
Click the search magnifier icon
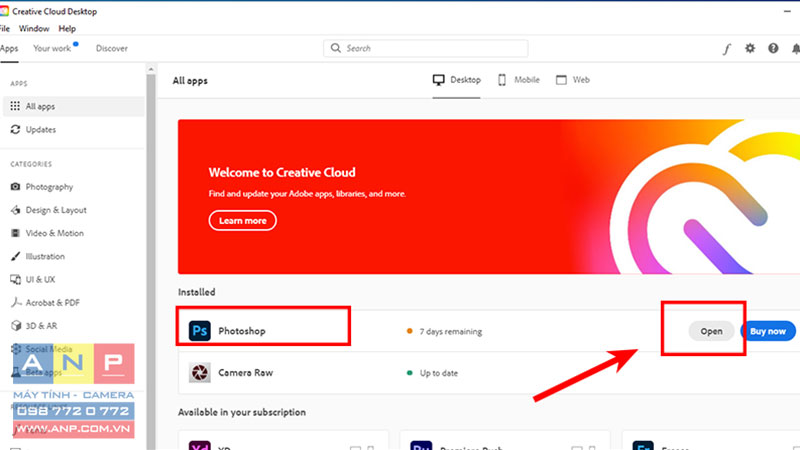(335, 48)
